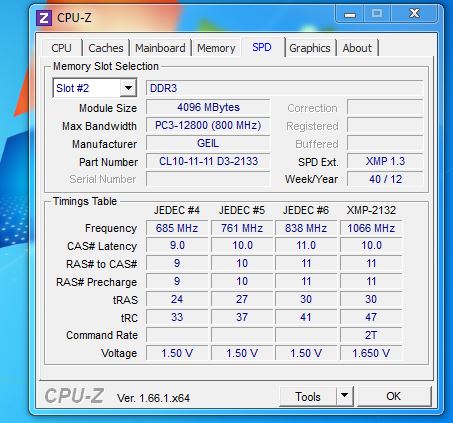Click the tRAS value 24
This screenshot has height=423, width=453.
(x=177, y=299)
